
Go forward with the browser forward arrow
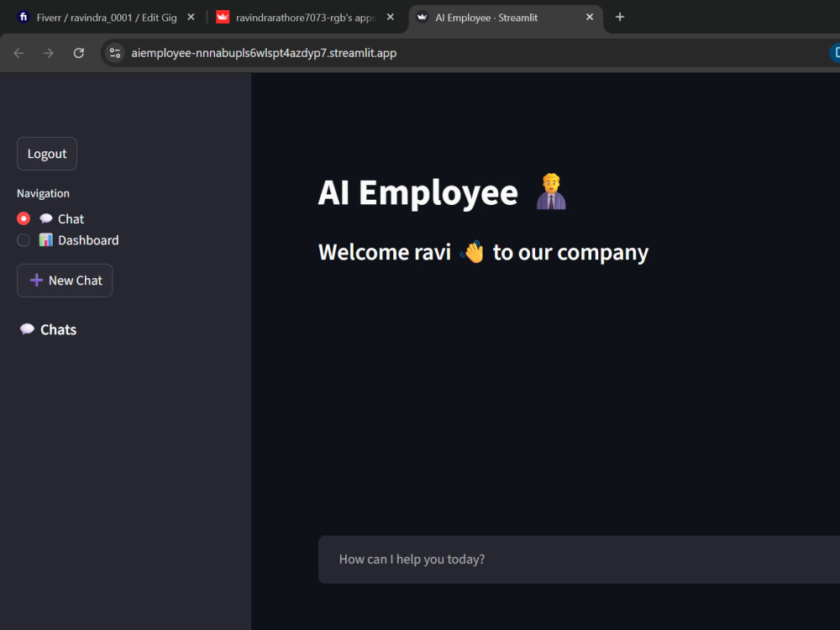49,53
